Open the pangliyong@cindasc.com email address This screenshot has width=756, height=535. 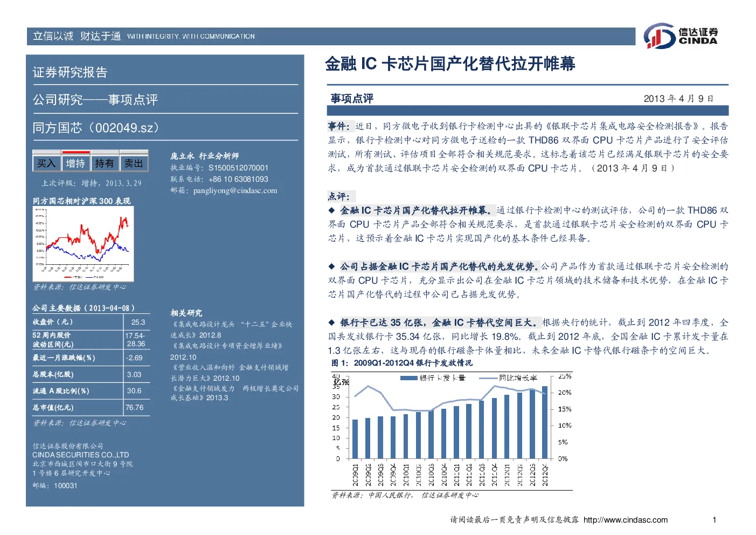[235, 190]
